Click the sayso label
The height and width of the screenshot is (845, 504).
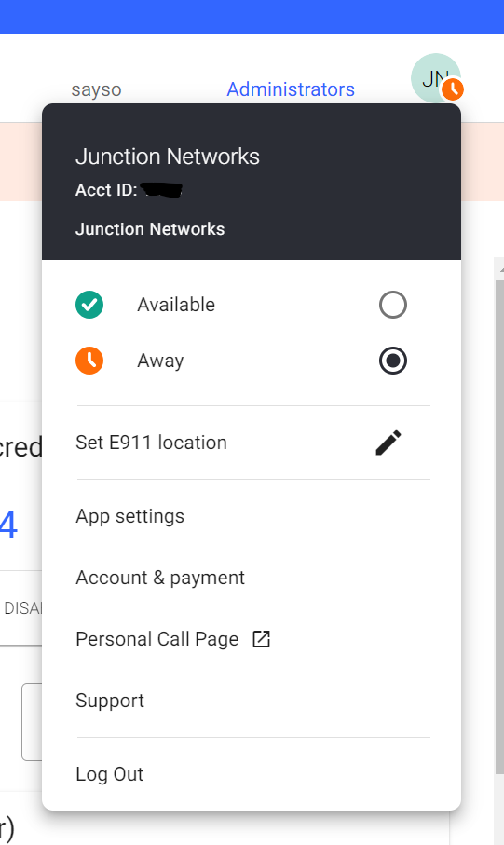click(97, 89)
